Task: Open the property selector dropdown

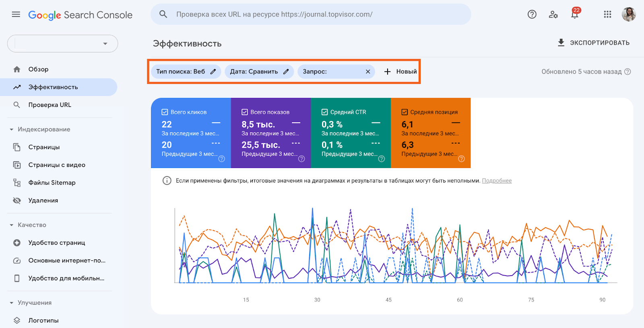Action: click(x=63, y=44)
